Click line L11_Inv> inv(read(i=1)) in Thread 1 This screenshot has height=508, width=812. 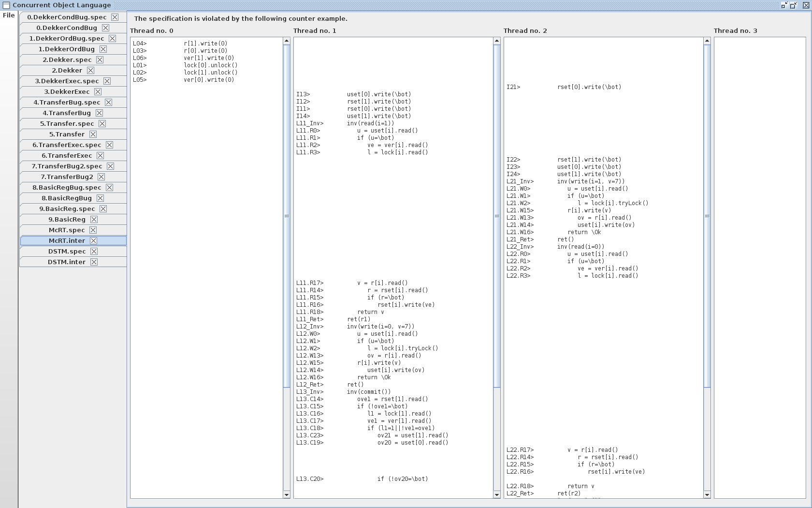pos(345,123)
